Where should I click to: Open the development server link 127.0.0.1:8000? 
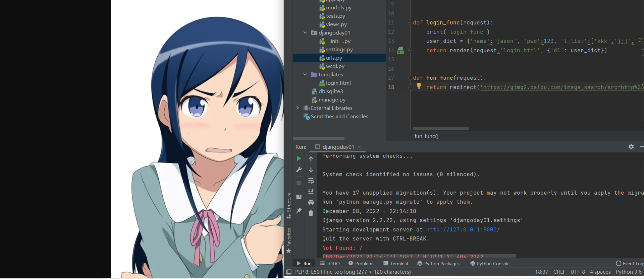click(463, 230)
